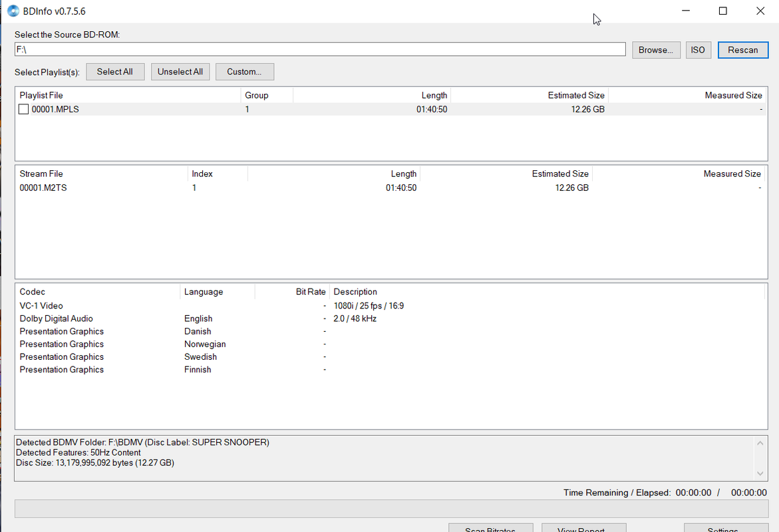Click the Stream File column header
This screenshot has height=532, width=779.
[101, 174]
